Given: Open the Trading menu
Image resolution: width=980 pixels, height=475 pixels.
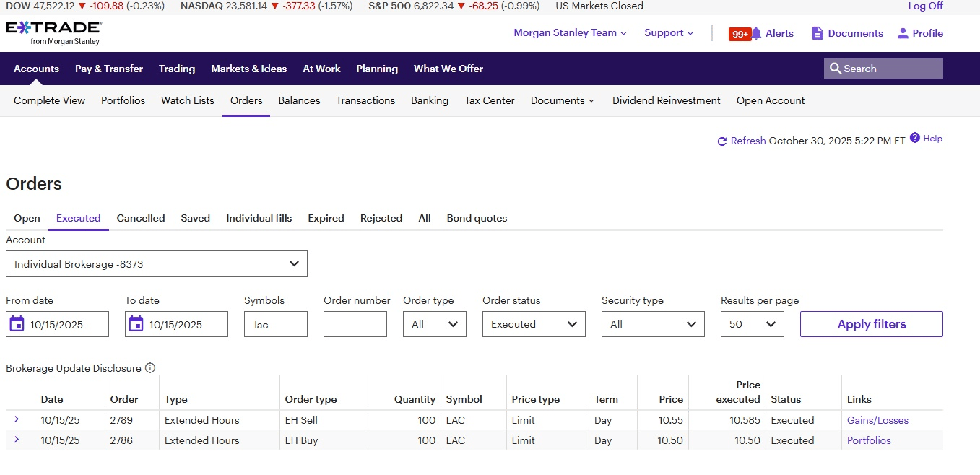Looking at the screenshot, I should [x=177, y=69].
